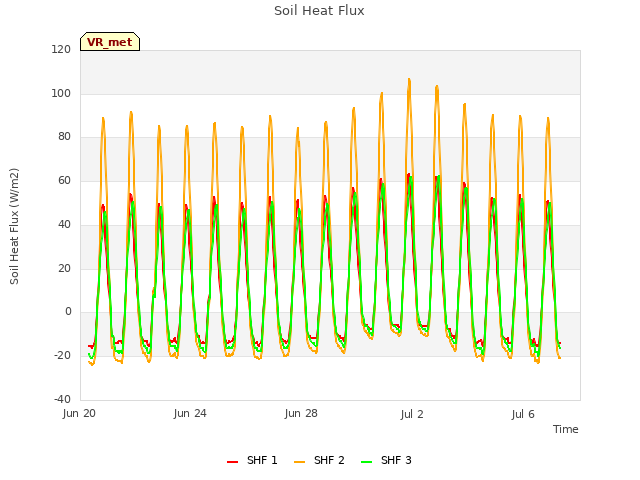Click the -40 y-axis tick label
640x480 pixels.
62,399
